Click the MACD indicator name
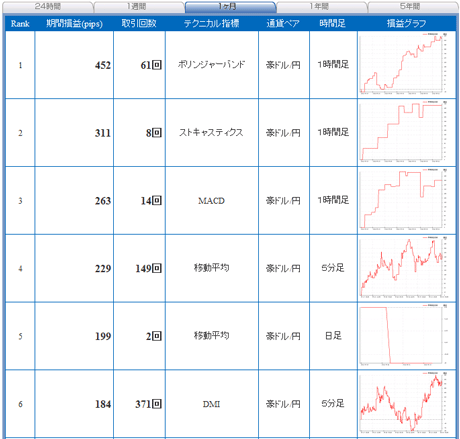This screenshot has height=439, width=460. 212,201
